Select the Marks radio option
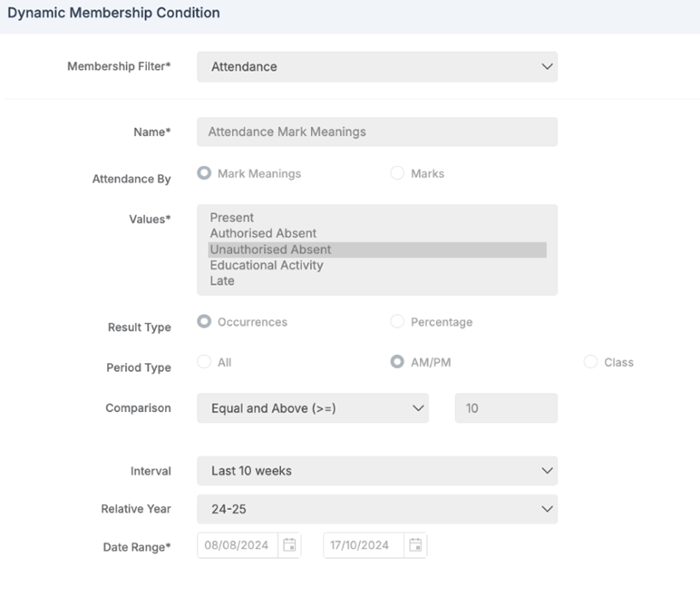 click(x=397, y=173)
